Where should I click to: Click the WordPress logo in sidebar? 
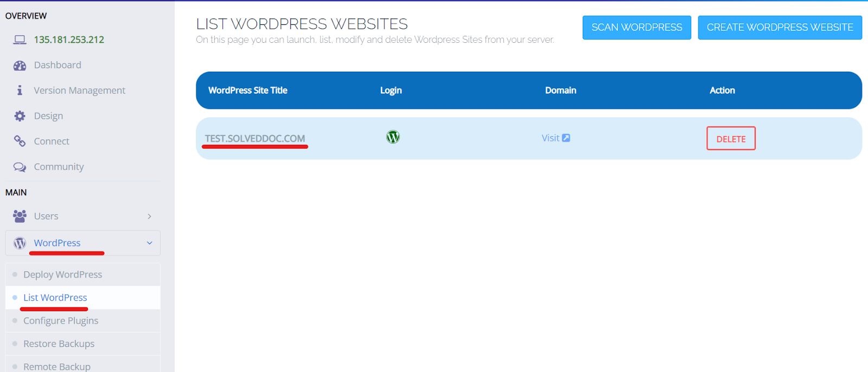click(20, 243)
